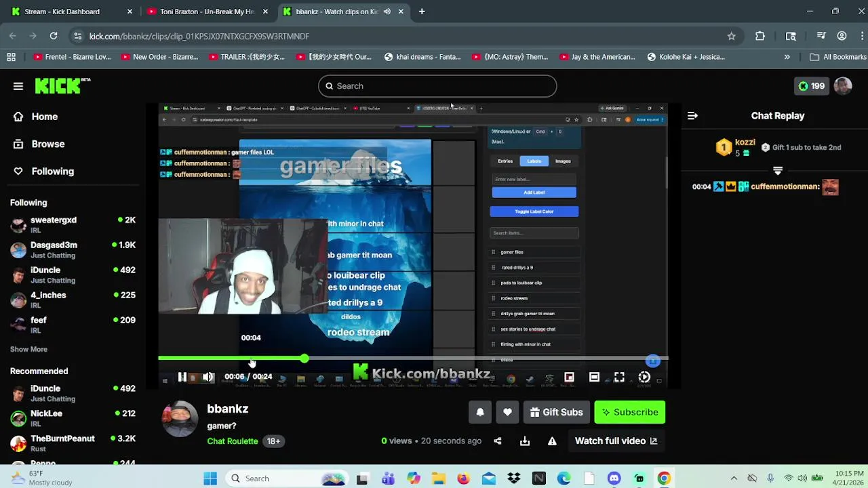Open sweatergxd channel in Following
The width and height of the screenshot is (868, 488).
click(73, 225)
